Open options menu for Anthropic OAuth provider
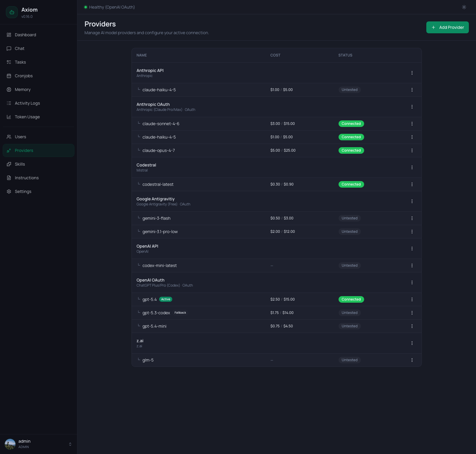The width and height of the screenshot is (476, 454). 412,106
